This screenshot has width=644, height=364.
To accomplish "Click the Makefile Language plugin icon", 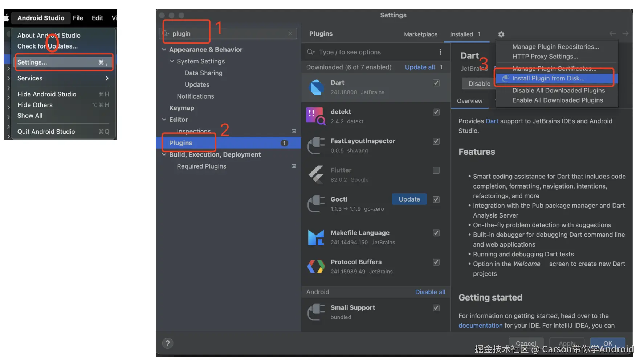I will coord(316,237).
